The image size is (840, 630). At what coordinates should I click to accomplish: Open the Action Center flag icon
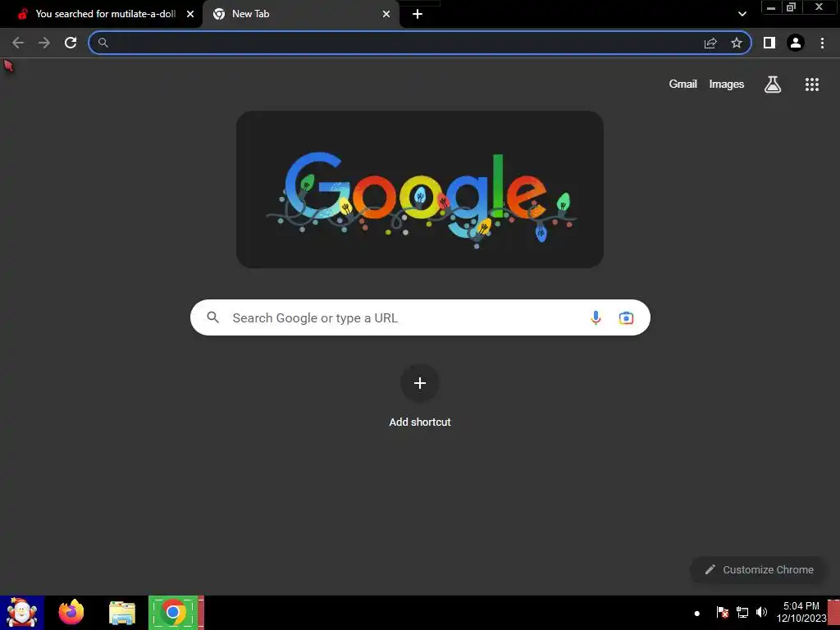722,612
